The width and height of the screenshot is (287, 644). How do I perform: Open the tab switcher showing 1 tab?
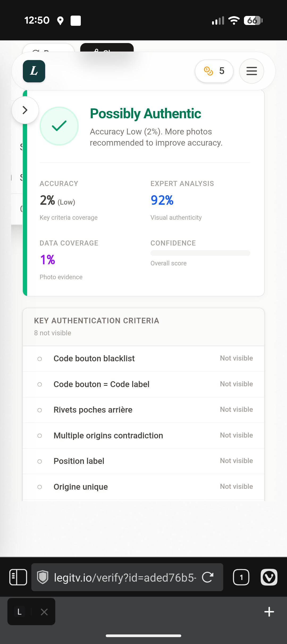pos(241,577)
